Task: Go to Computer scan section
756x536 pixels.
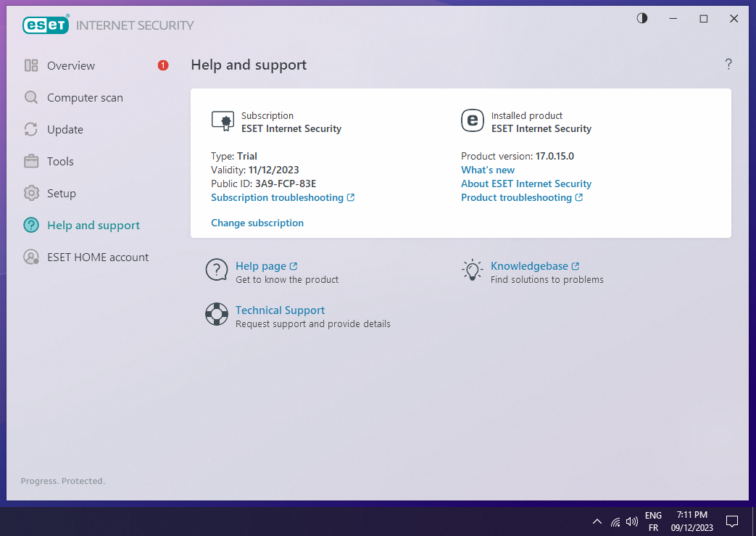Action: coord(85,97)
